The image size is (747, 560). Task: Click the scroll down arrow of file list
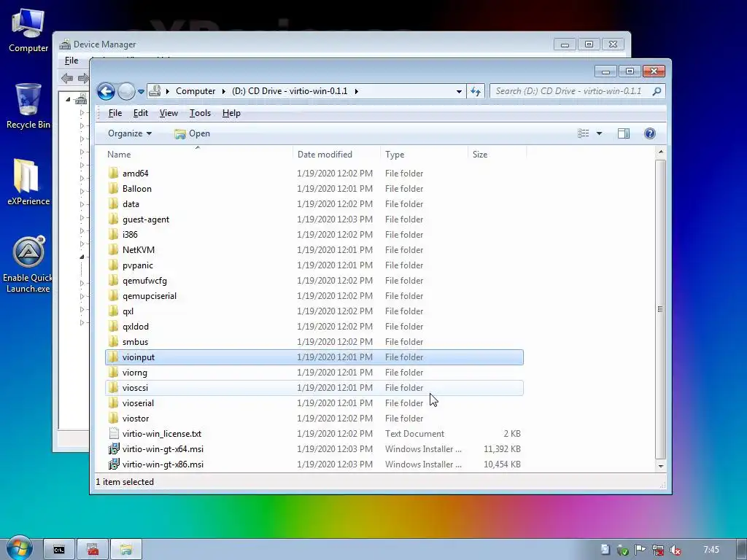pos(660,466)
